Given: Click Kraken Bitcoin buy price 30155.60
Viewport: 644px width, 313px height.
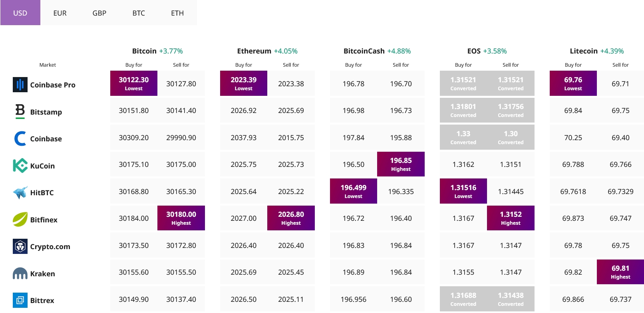Looking at the screenshot, I should coord(134,272).
